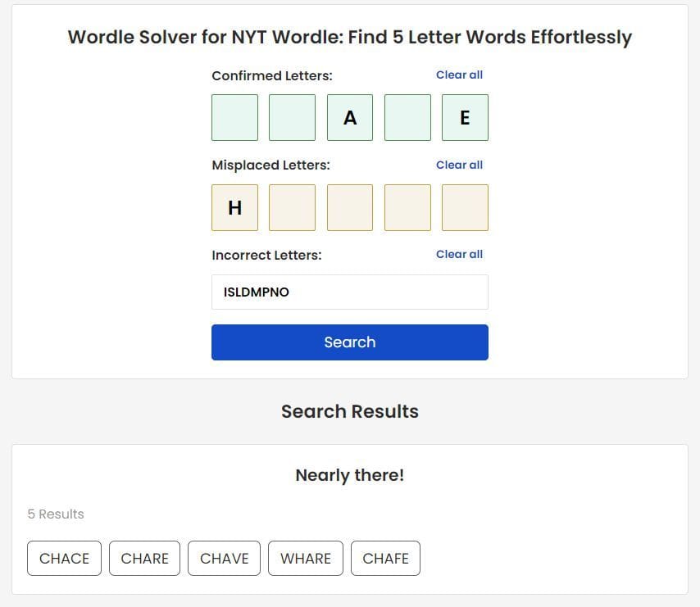Select the WHARE result word
The image size is (700, 607).
[305, 558]
